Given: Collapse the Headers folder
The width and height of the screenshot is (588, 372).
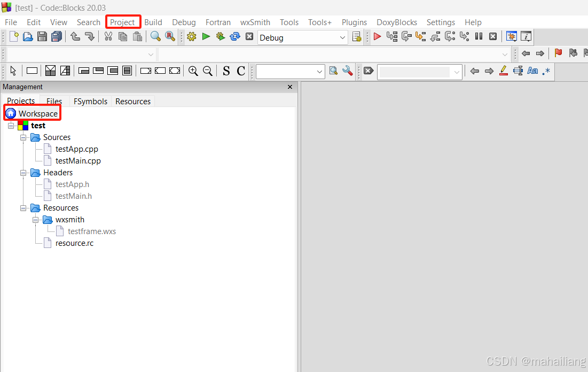Looking at the screenshot, I should coord(23,173).
